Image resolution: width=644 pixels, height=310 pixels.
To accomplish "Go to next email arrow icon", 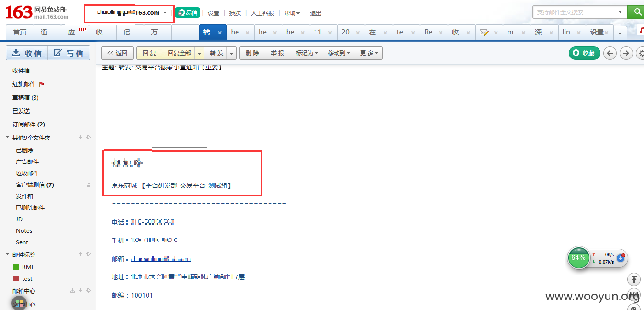I will (626, 53).
